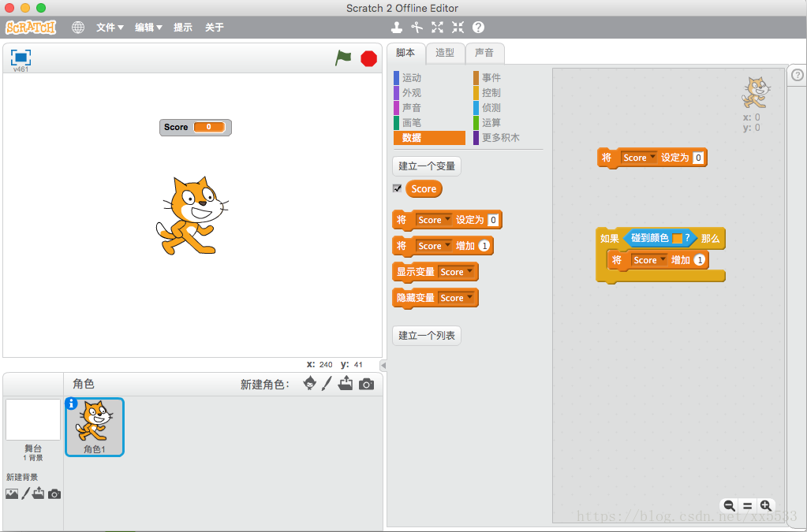807x532 pixels.
Task: Click the cat sprite on the stage
Action: (192, 215)
